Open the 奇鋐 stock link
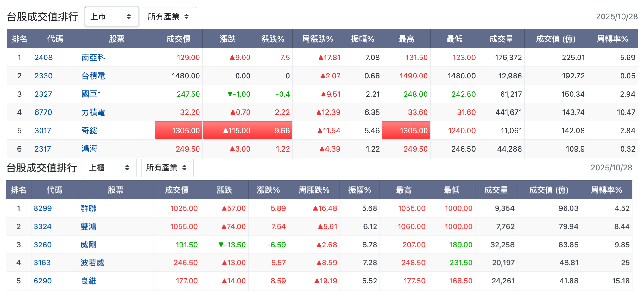Screen dimensions: 644x291 [89, 131]
